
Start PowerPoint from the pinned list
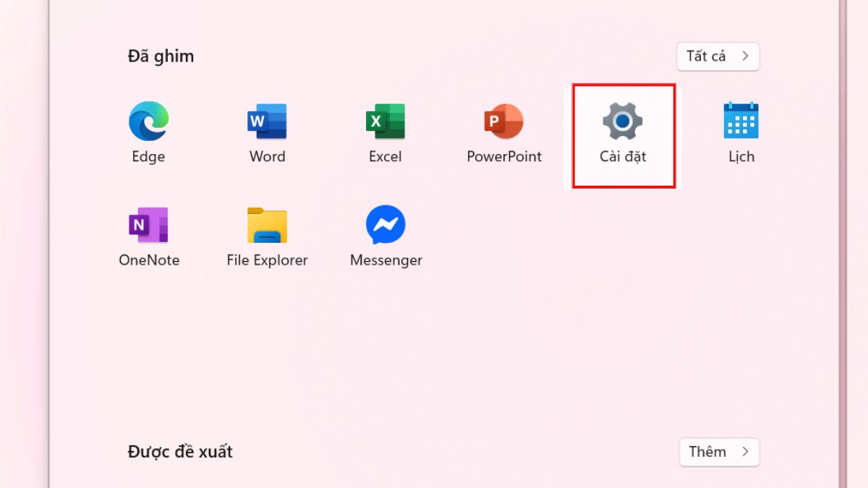point(504,134)
